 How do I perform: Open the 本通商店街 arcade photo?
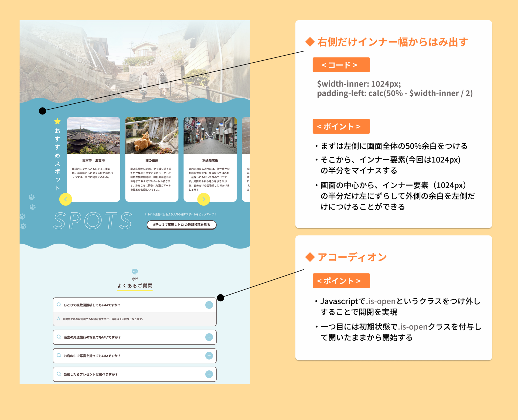[210, 135]
